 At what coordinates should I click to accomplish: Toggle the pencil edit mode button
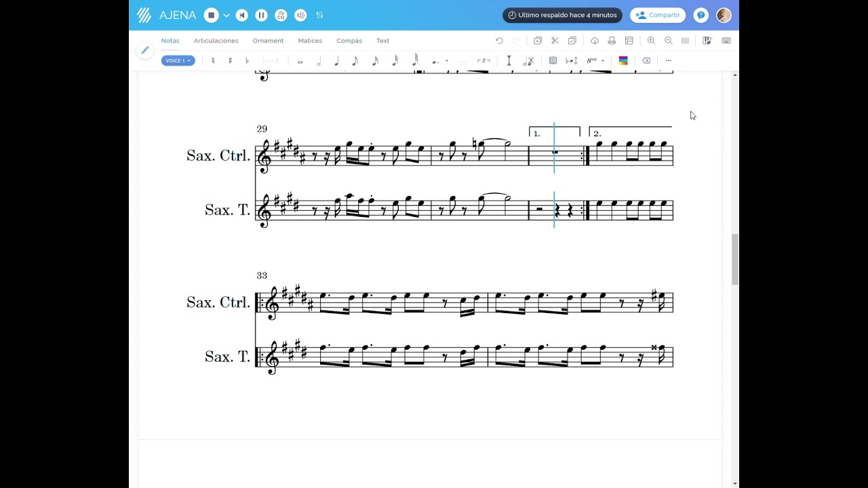pyautogui.click(x=144, y=50)
